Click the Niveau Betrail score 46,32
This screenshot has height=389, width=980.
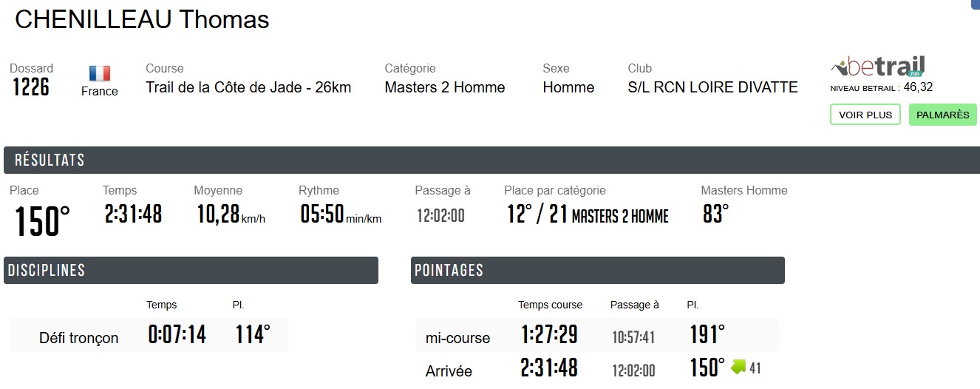[x=918, y=87]
